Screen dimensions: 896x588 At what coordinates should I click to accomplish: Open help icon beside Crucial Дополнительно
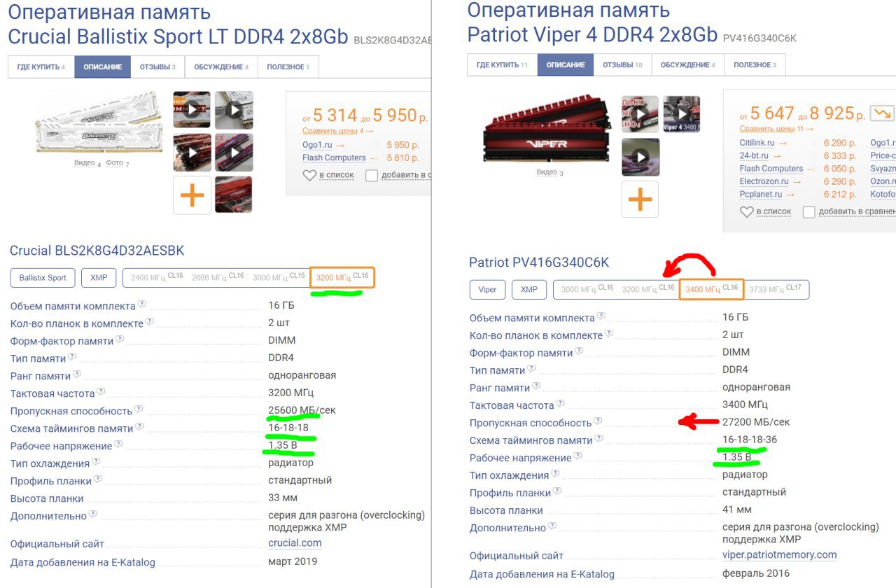point(93,514)
